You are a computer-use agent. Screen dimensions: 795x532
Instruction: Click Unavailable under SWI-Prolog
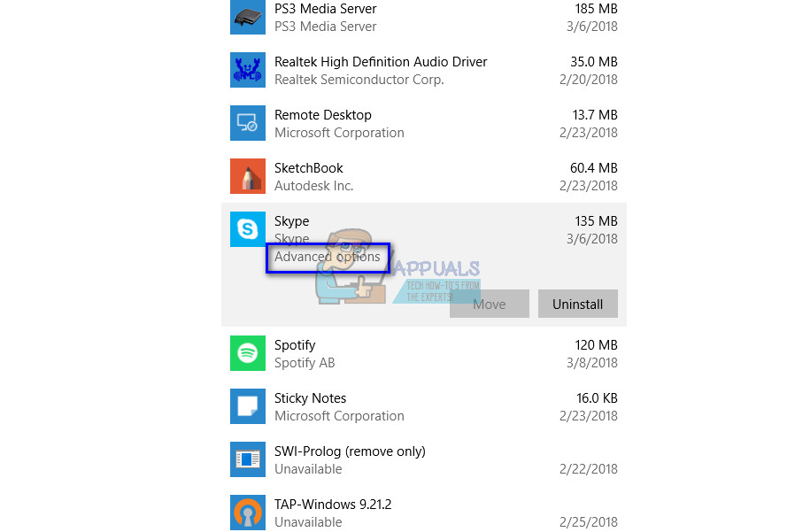click(x=308, y=469)
